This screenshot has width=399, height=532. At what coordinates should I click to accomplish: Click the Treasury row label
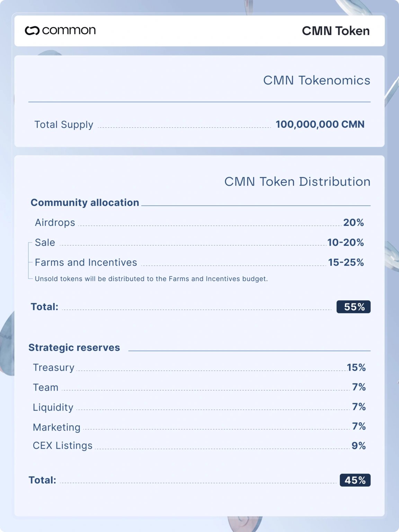pos(54,367)
